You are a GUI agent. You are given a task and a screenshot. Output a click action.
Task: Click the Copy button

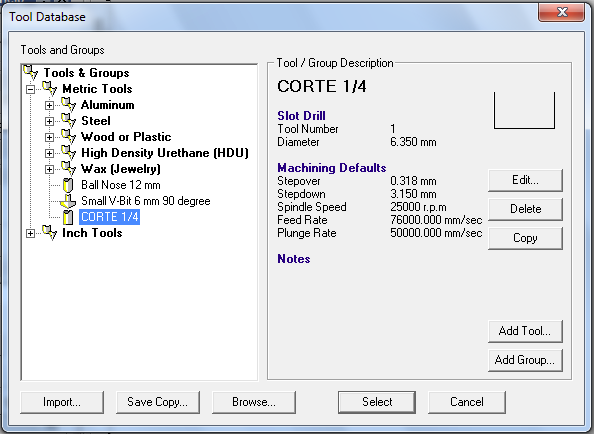click(525, 238)
